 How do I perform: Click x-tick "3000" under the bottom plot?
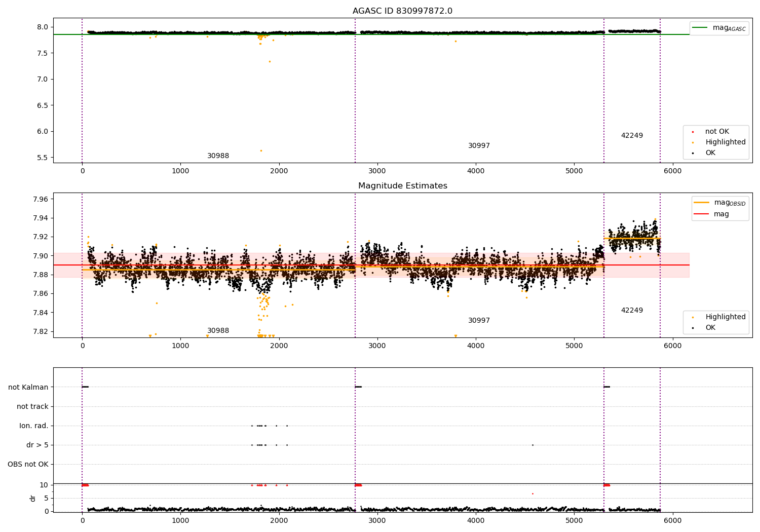(x=377, y=521)
